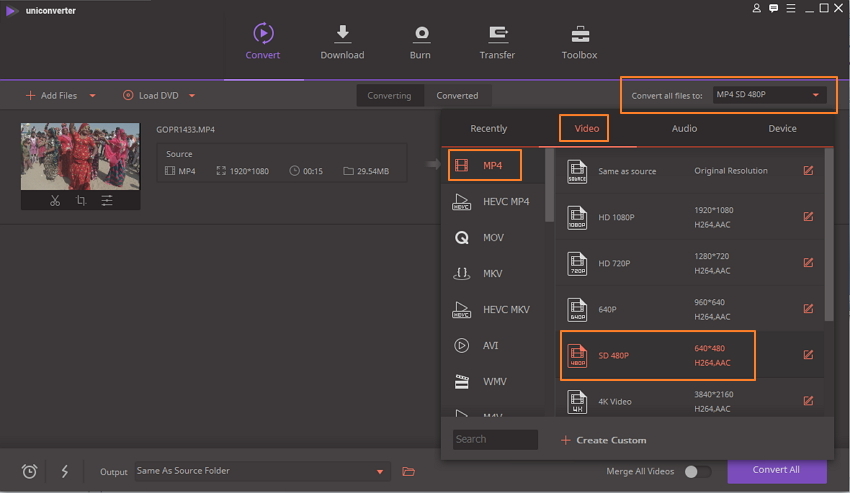Click Create Custom
The width and height of the screenshot is (850, 493).
tap(603, 440)
